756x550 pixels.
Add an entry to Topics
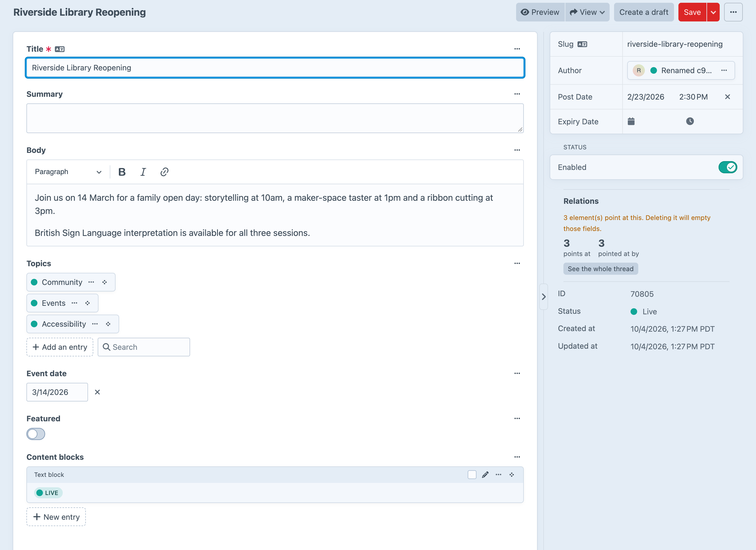(x=60, y=347)
